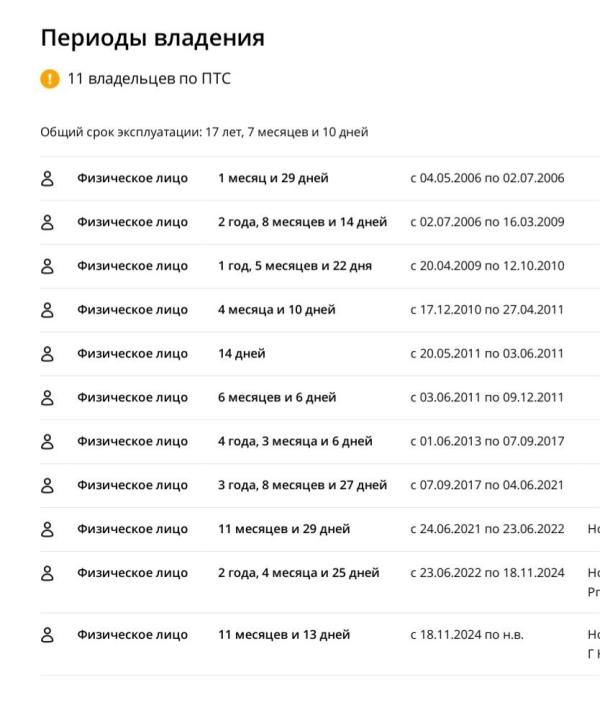Click person icon for the 14 дней owner
This screenshot has height=709, width=600.
pyautogui.click(x=46, y=353)
